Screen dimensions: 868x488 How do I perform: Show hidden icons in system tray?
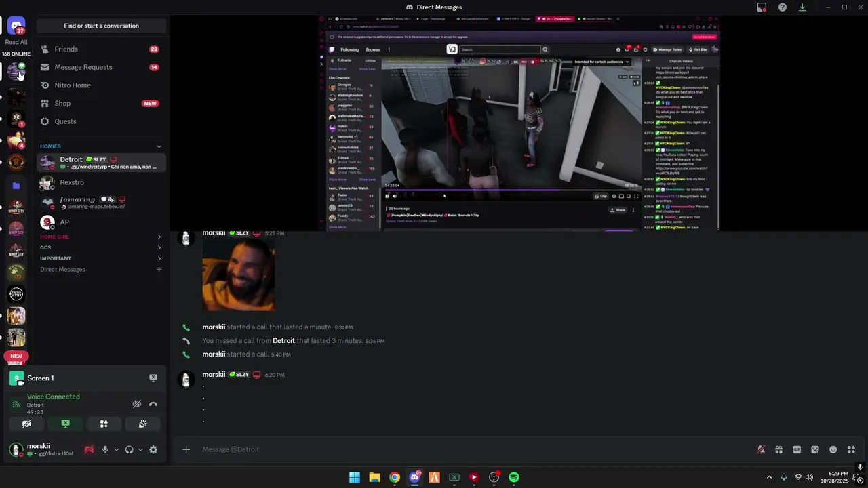769,477
